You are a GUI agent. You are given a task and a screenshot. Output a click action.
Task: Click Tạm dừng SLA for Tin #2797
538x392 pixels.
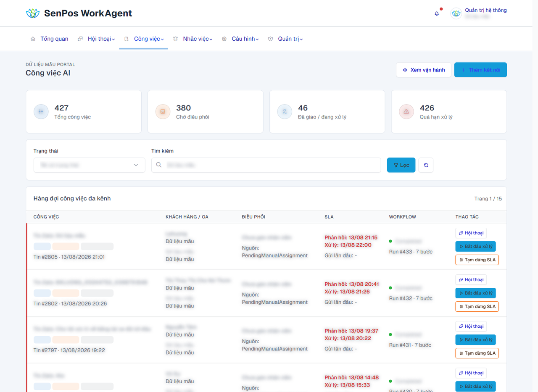point(477,353)
